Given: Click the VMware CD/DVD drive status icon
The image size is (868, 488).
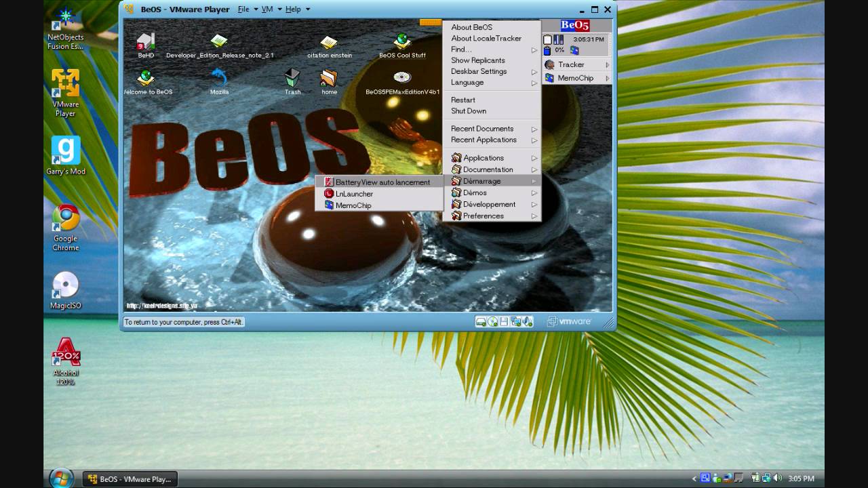Looking at the screenshot, I should click(x=493, y=322).
